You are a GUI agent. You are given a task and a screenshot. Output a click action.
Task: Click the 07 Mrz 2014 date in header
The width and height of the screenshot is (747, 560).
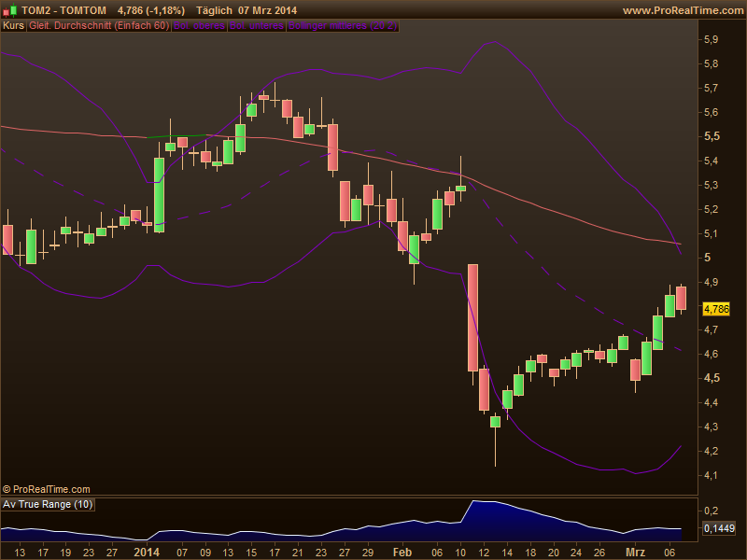267,10
